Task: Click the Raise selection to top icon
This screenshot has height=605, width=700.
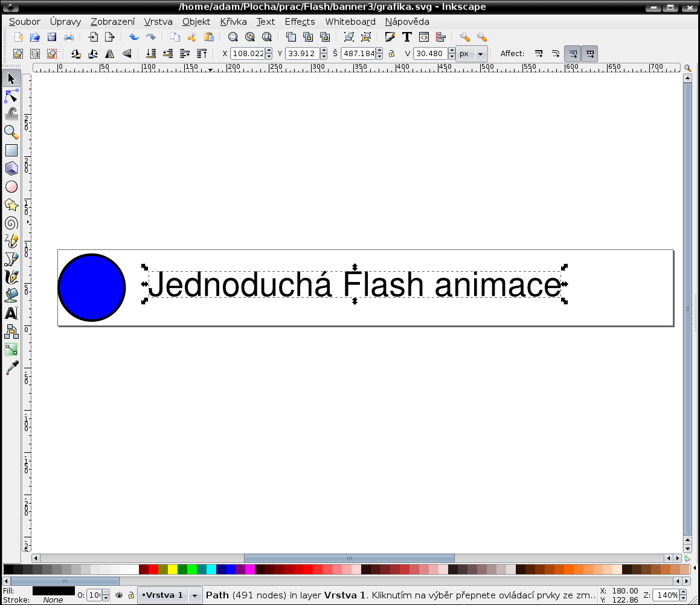Action: (x=202, y=54)
